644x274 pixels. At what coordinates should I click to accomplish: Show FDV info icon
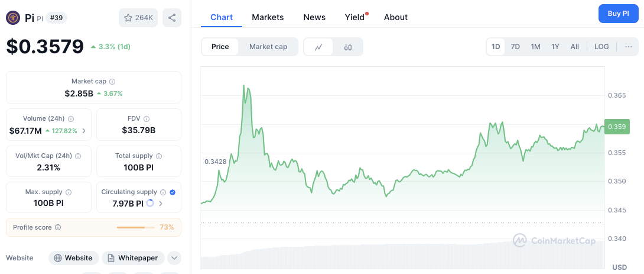[x=147, y=118]
